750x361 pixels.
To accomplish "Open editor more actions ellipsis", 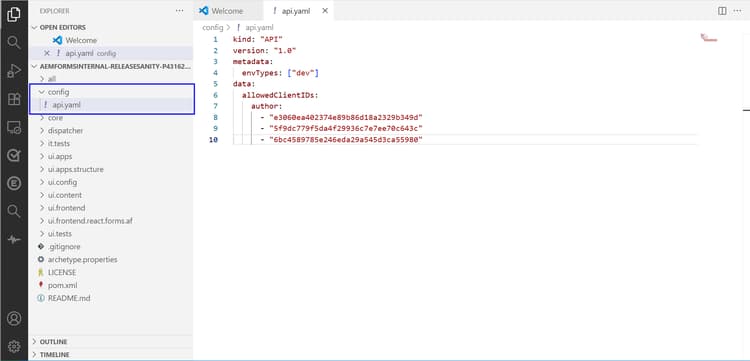I will pyautogui.click(x=737, y=11).
